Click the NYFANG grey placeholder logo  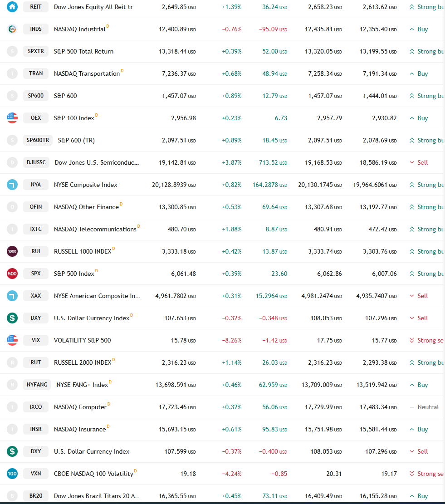(12, 384)
